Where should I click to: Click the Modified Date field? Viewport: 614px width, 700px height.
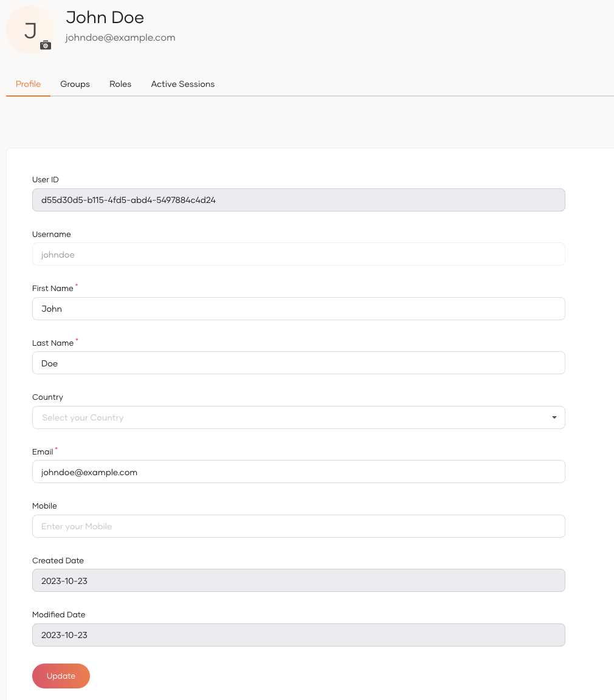[x=298, y=635]
